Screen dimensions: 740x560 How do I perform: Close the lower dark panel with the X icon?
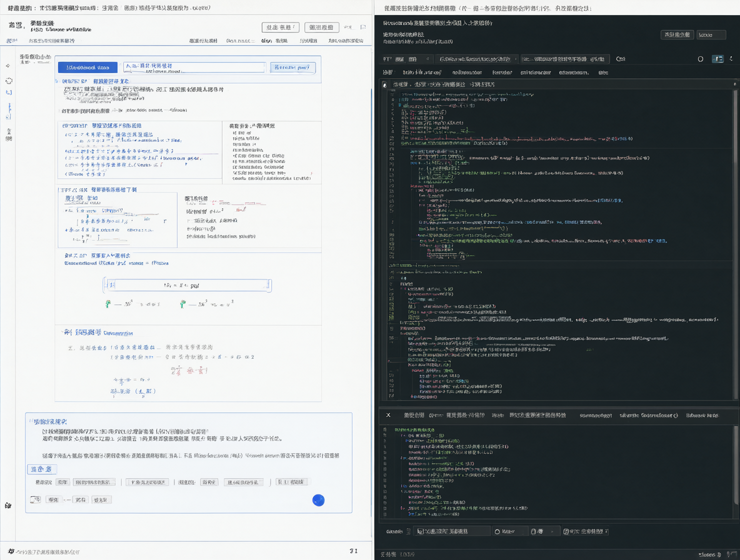[388, 415]
